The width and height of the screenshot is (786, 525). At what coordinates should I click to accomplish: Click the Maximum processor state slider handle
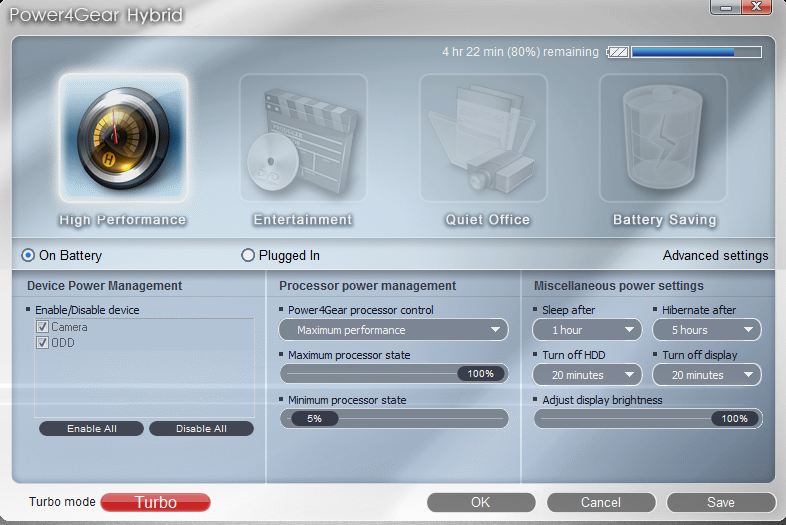click(x=481, y=374)
